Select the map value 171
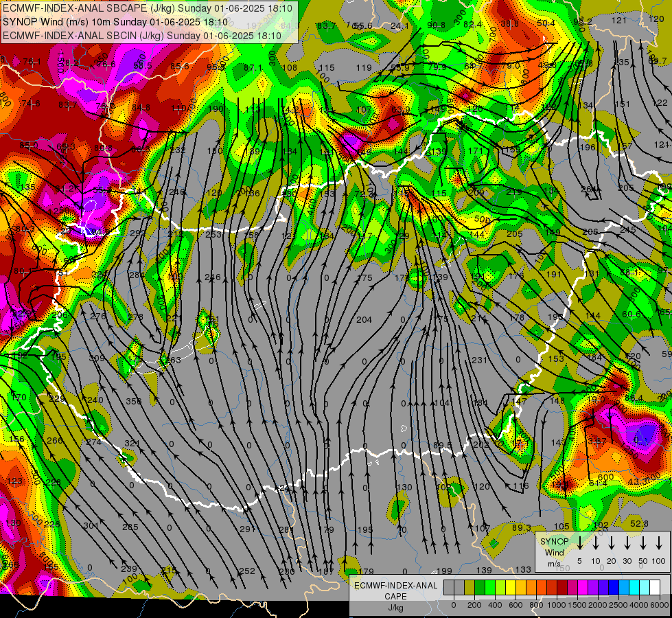The image size is (672, 618). (x=476, y=150)
